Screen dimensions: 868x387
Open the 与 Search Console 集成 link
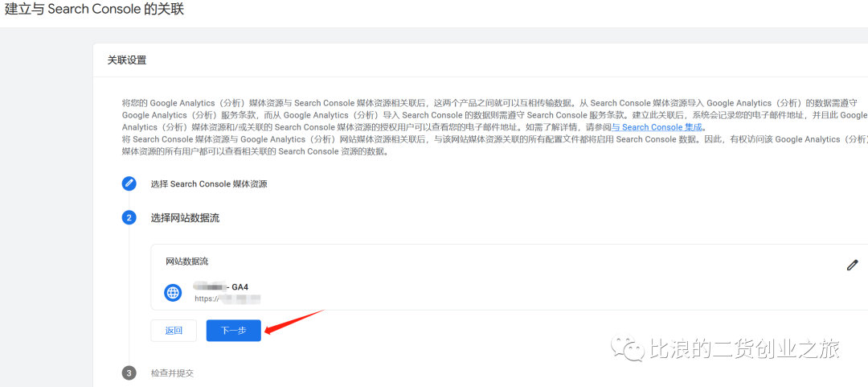657,127
